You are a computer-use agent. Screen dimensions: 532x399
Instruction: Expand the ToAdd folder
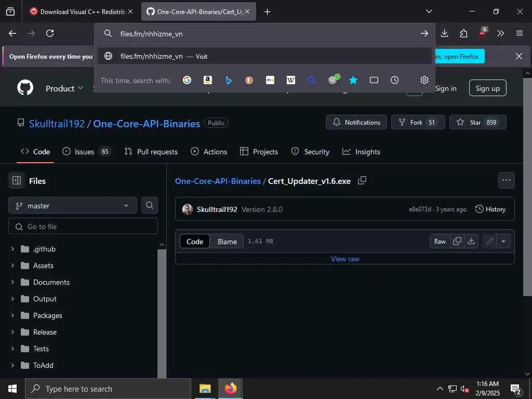[12, 365]
